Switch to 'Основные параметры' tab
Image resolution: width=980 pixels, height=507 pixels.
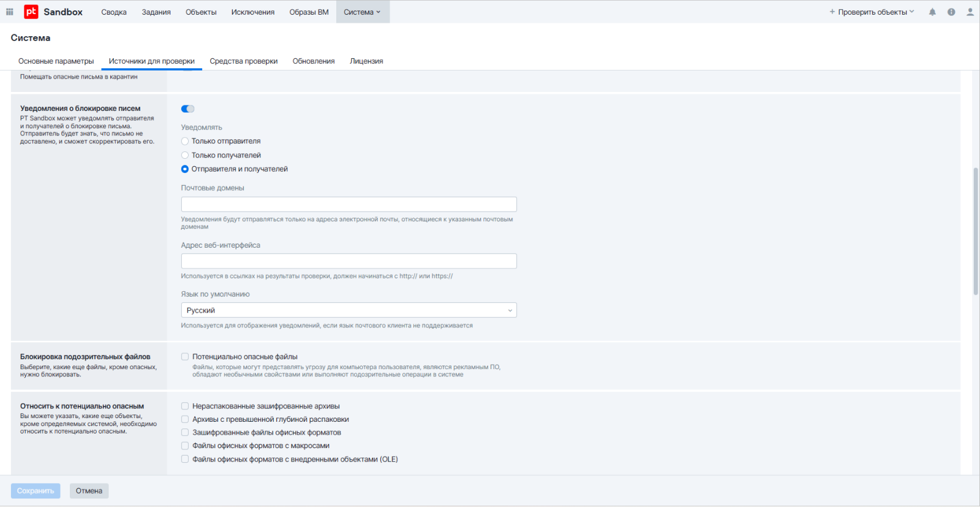coord(56,61)
